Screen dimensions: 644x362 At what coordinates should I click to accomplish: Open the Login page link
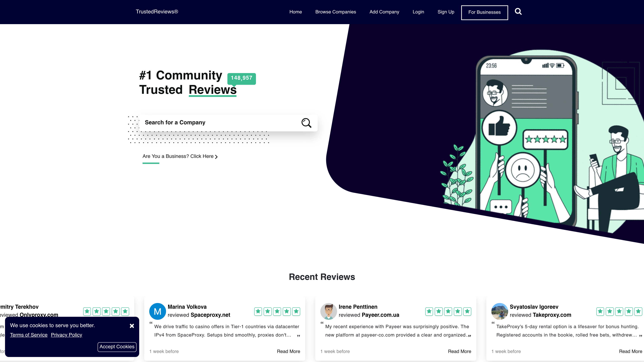[x=418, y=12]
